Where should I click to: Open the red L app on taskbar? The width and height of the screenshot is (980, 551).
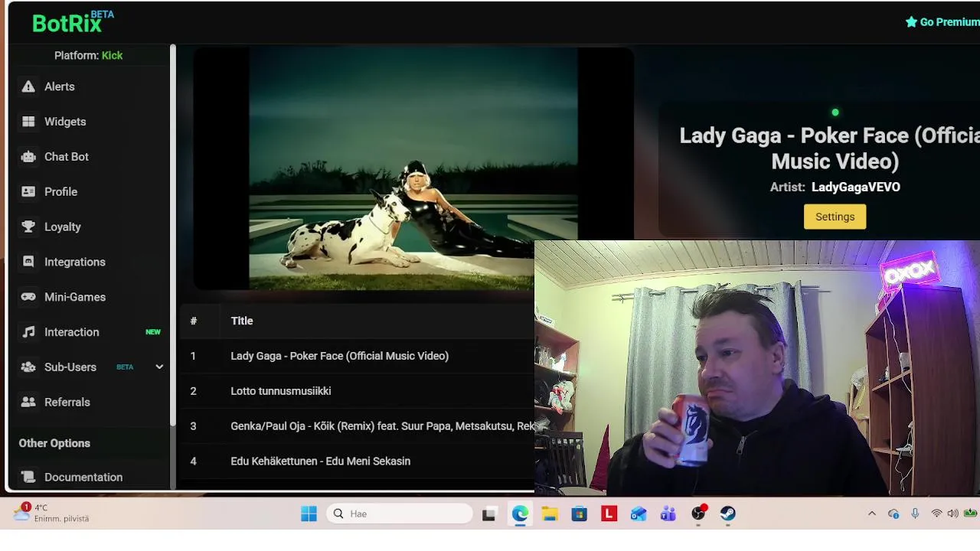[609, 514]
